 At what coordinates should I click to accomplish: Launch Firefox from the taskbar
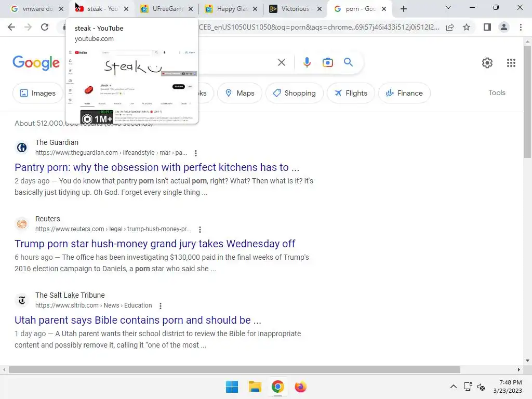[x=300, y=387]
